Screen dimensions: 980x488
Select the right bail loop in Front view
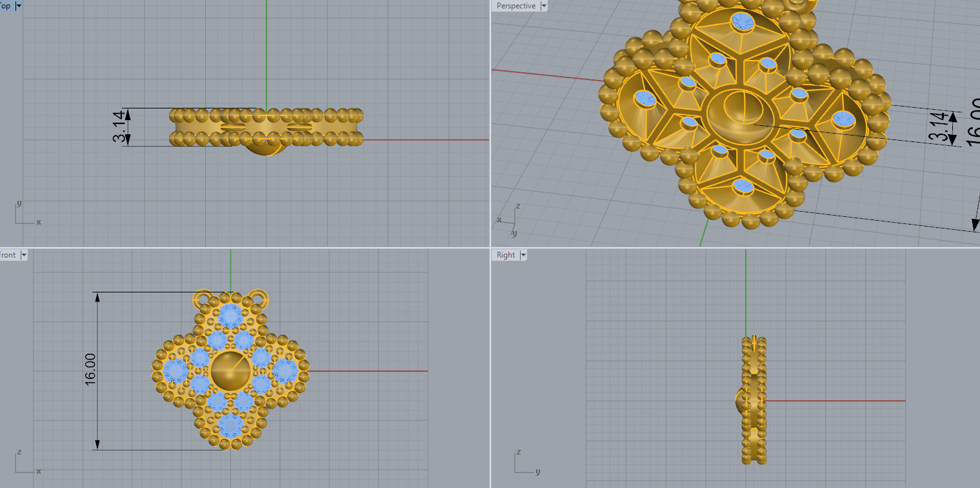[258, 298]
